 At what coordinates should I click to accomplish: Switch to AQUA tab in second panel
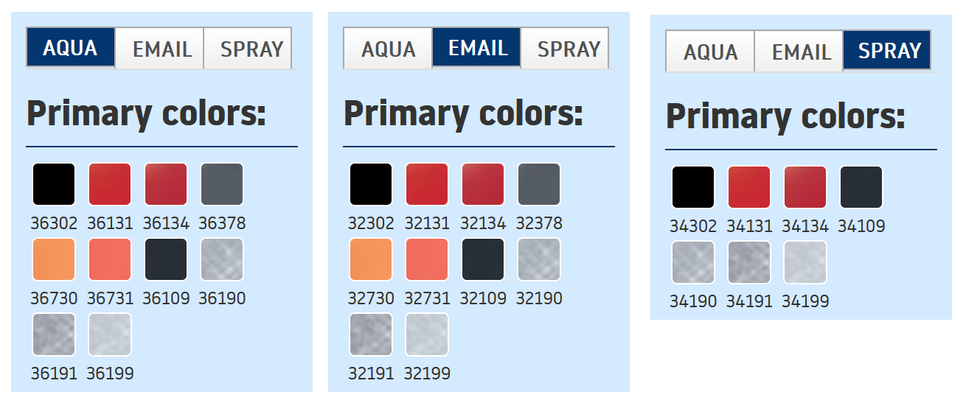click(x=388, y=49)
